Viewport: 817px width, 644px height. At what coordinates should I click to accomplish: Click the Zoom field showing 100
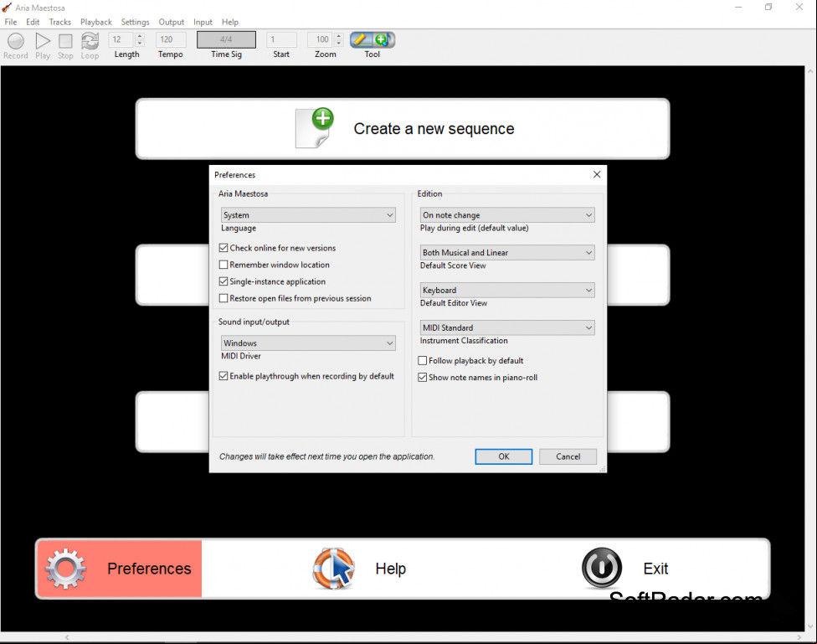click(x=320, y=39)
